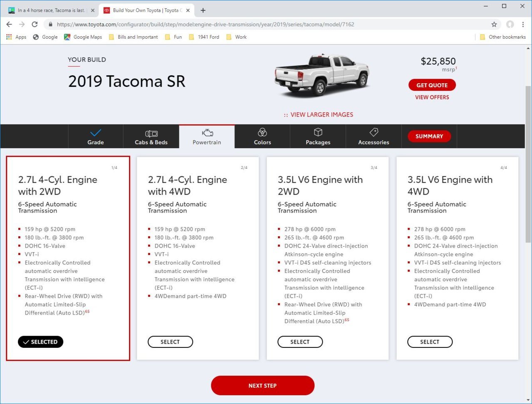This screenshot has width=532, height=404.
Task: View the site security lock info
Action: click(50, 24)
